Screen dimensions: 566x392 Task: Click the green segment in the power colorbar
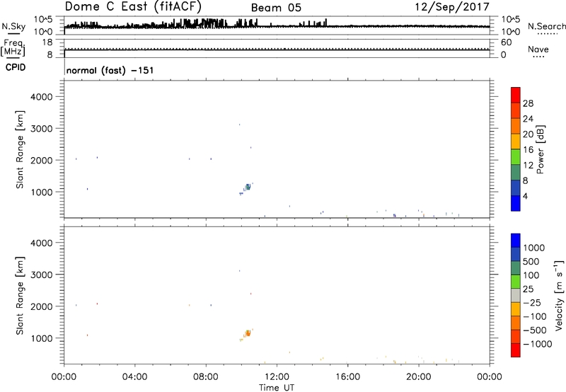[516, 156]
